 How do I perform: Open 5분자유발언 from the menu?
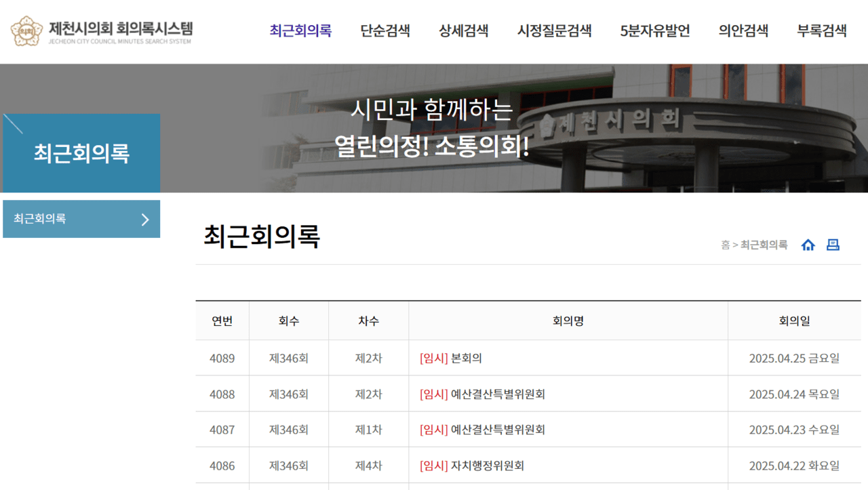pyautogui.click(x=654, y=31)
